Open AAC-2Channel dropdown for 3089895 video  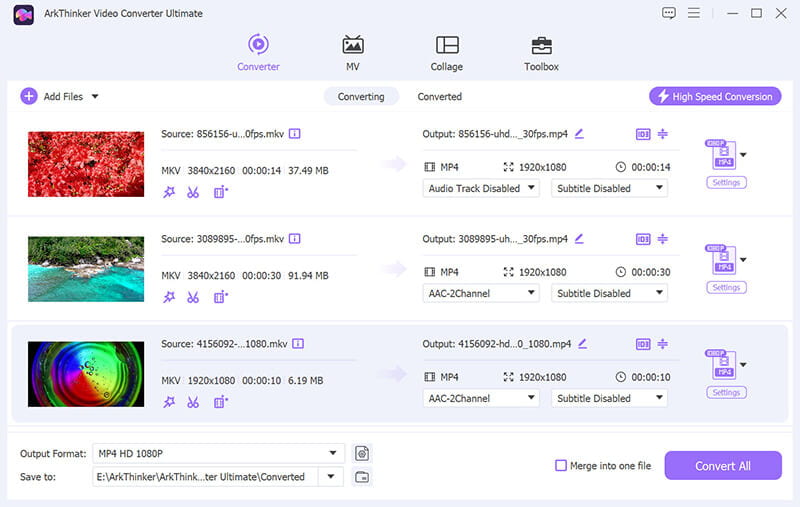[481, 293]
